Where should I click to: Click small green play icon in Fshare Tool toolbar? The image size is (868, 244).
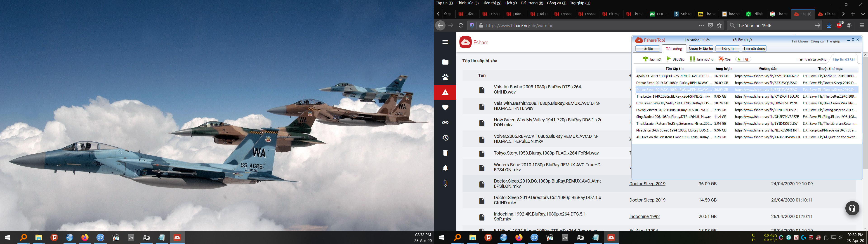pos(739,59)
